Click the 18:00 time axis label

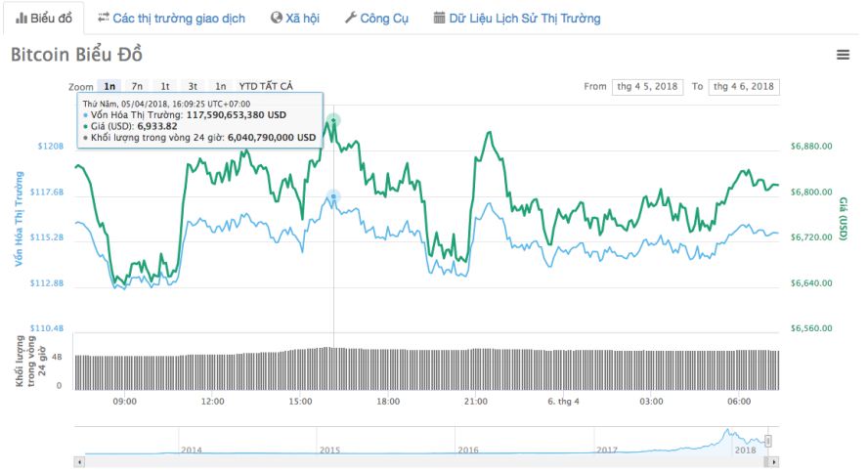pyautogui.click(x=388, y=402)
